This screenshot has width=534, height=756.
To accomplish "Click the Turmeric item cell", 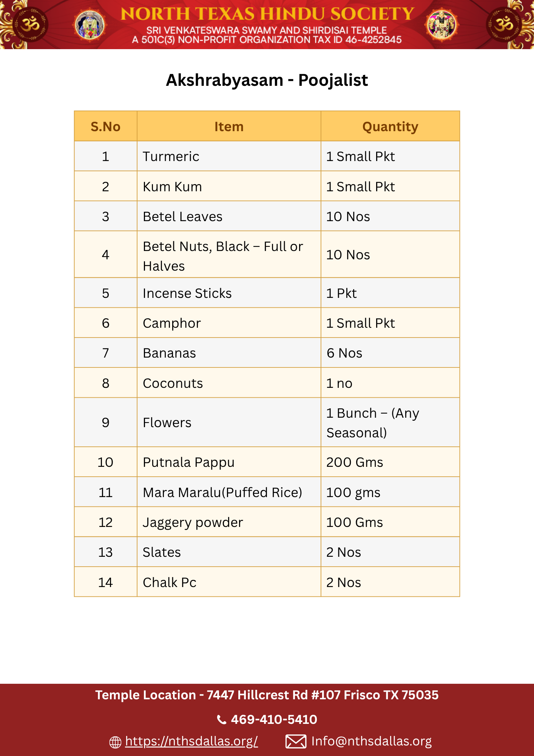I will tap(171, 156).
